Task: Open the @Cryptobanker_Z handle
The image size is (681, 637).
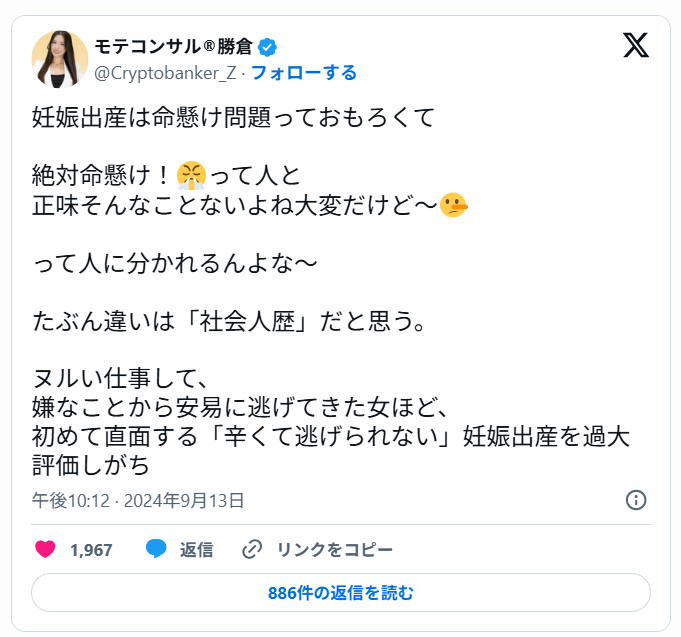Action: [x=165, y=73]
